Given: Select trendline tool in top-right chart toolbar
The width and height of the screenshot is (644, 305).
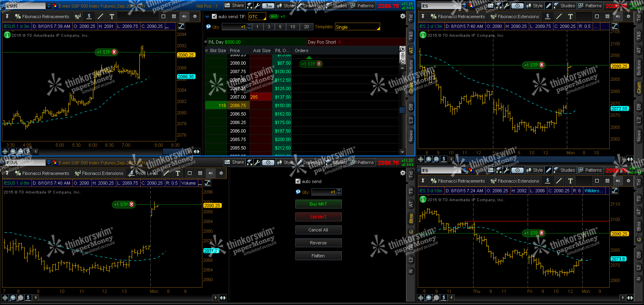Looking at the screenshot, I should tap(559, 17).
